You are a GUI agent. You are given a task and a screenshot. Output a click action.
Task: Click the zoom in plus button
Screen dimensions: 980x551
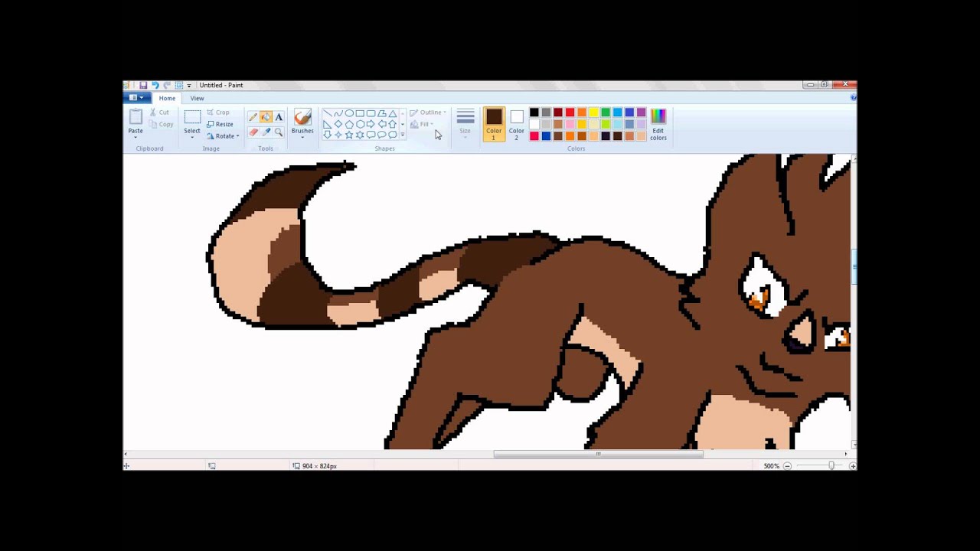point(853,466)
